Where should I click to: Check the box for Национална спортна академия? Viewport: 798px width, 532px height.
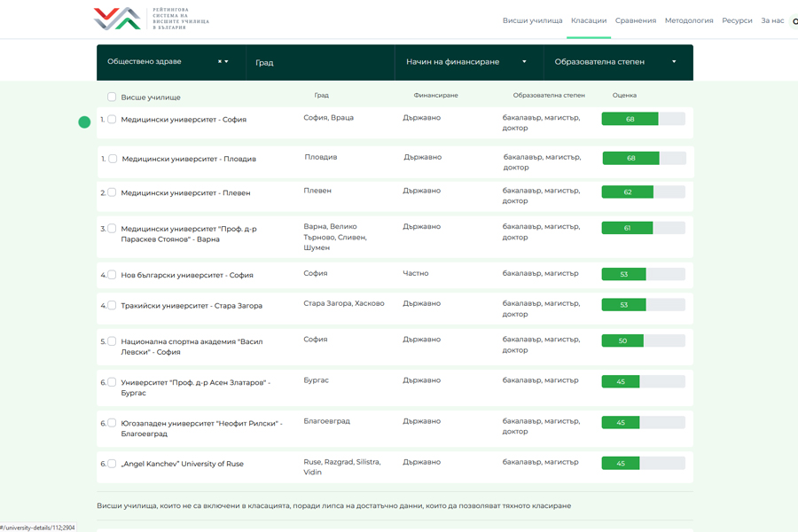[112, 341]
